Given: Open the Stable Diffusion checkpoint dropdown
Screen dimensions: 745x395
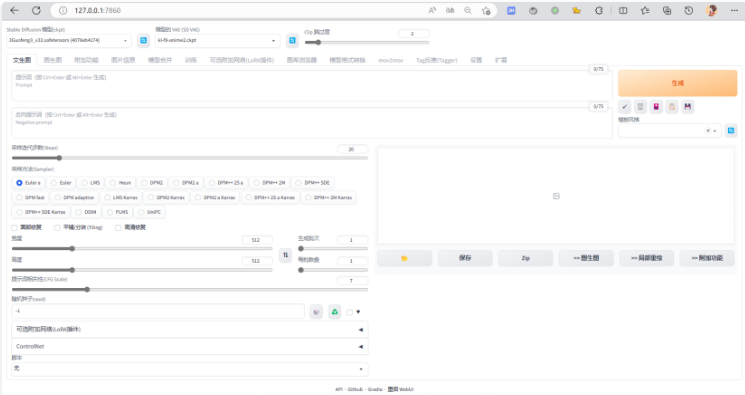Looking at the screenshot, I should [69, 40].
